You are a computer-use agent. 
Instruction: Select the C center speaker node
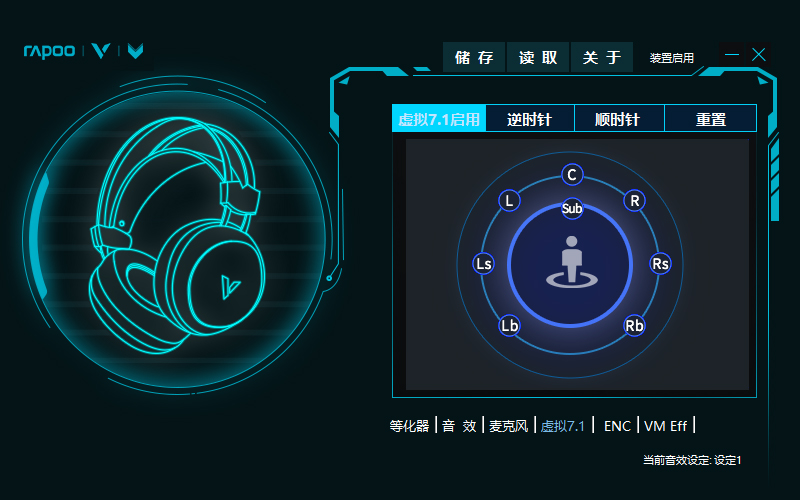point(572,175)
